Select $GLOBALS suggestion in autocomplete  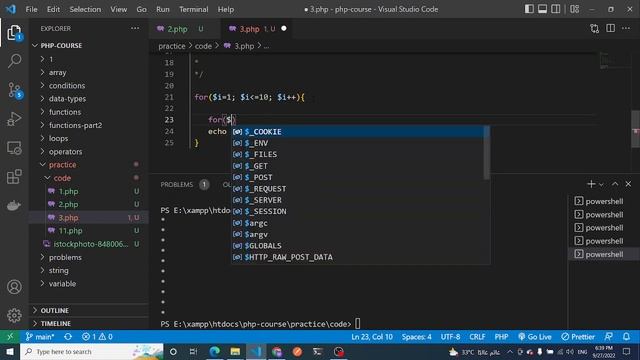(x=358, y=245)
